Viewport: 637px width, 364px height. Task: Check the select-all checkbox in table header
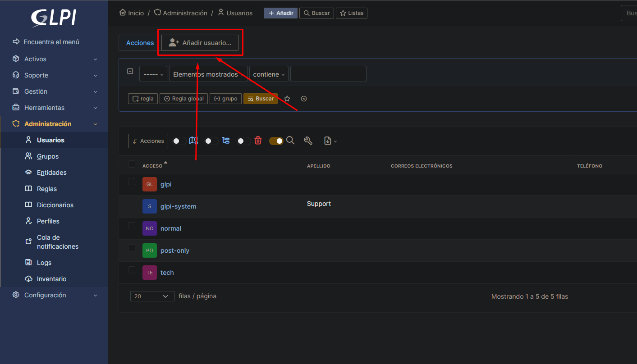[132, 164]
